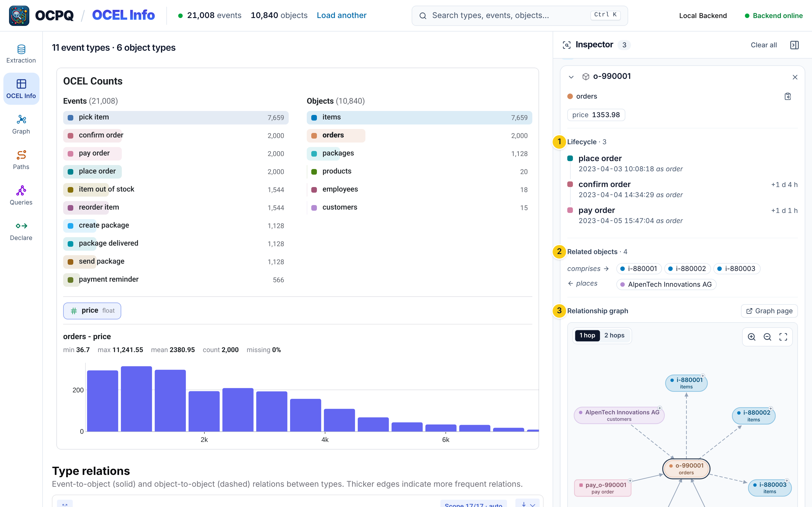
Task: Click the search types, events, objects field
Action: click(x=519, y=15)
